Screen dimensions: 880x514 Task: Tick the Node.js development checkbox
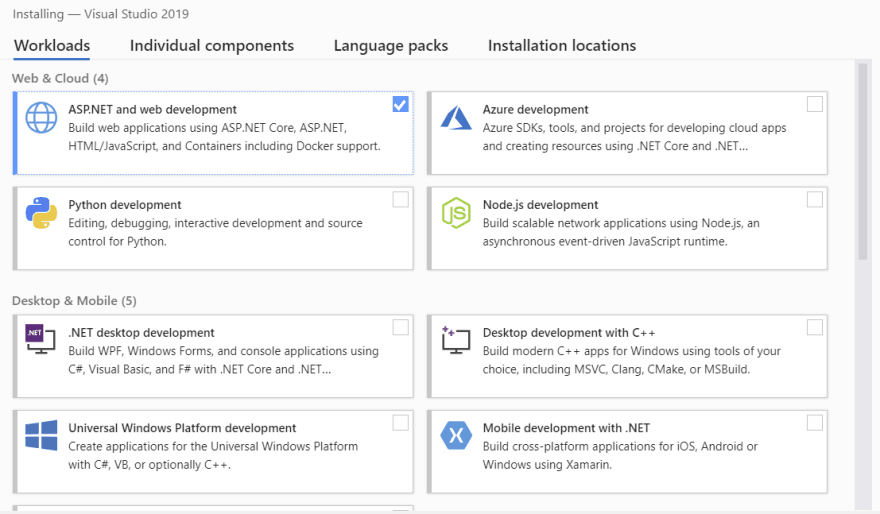(814, 200)
